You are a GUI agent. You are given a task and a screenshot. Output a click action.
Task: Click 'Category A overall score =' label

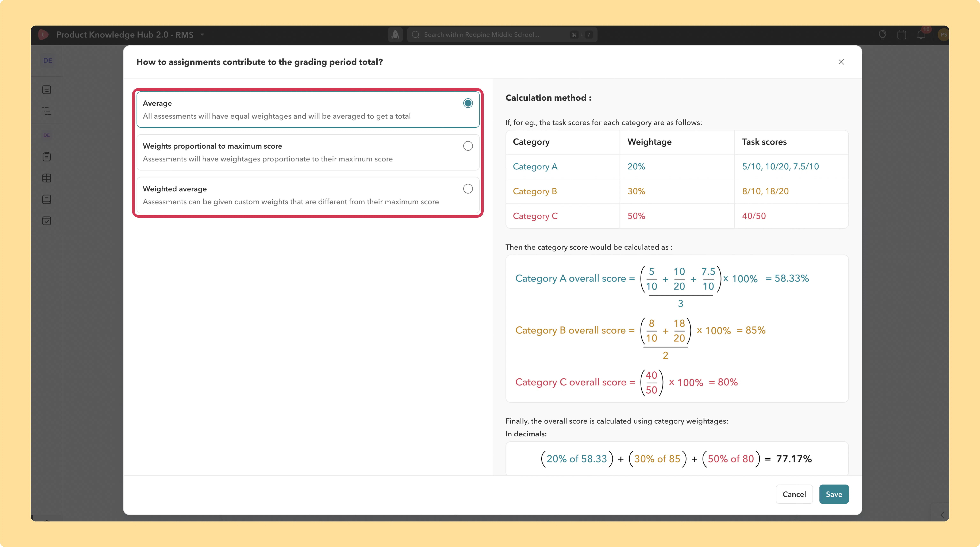(x=575, y=279)
